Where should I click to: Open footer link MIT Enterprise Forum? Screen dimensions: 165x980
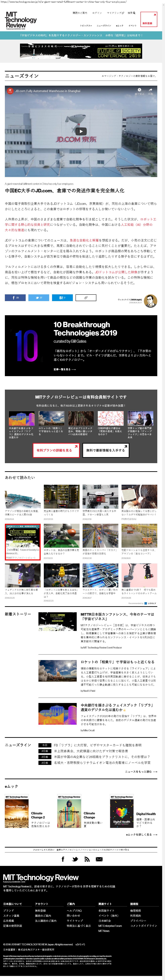(110, 926)
